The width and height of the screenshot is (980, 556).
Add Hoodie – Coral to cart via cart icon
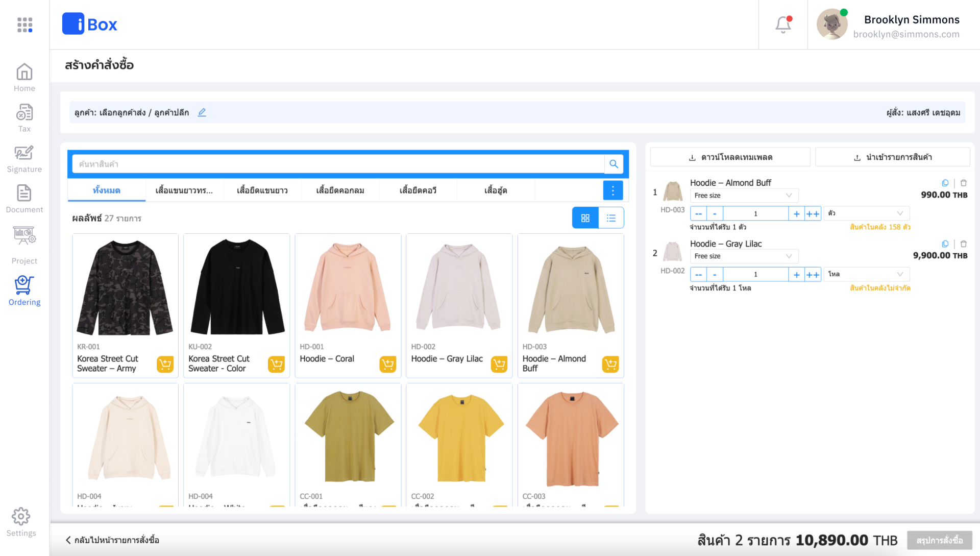387,364
